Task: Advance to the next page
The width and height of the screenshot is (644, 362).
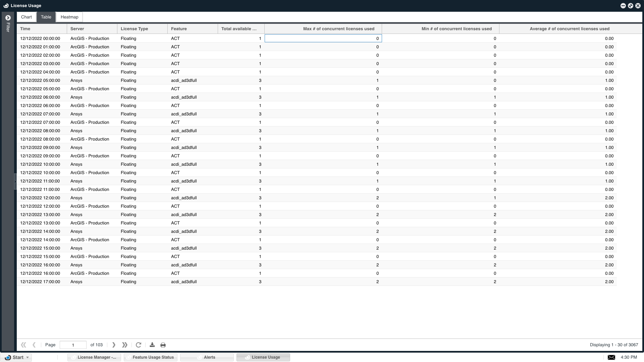Action: [114, 345]
